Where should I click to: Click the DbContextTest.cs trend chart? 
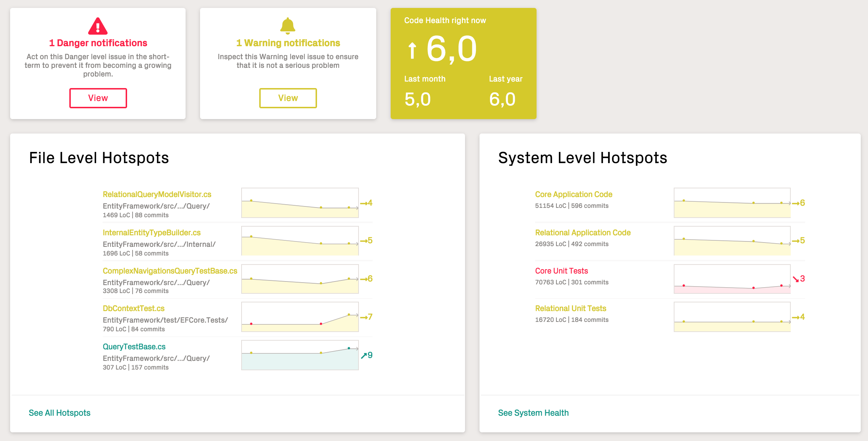[x=300, y=317]
